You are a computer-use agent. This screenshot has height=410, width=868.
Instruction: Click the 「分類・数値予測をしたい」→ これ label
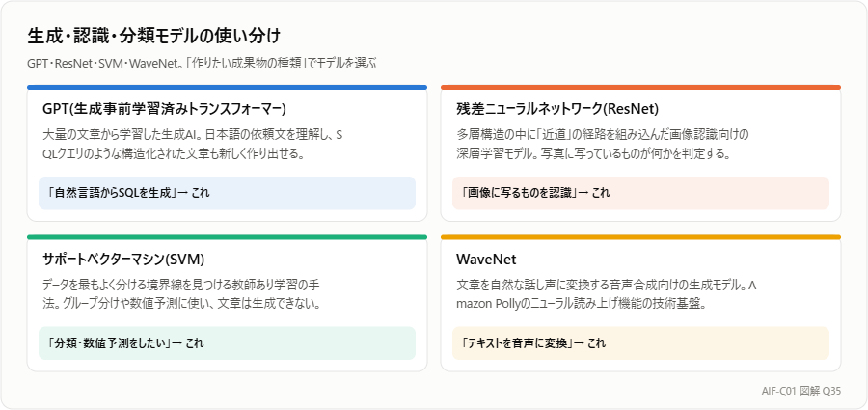(125, 343)
